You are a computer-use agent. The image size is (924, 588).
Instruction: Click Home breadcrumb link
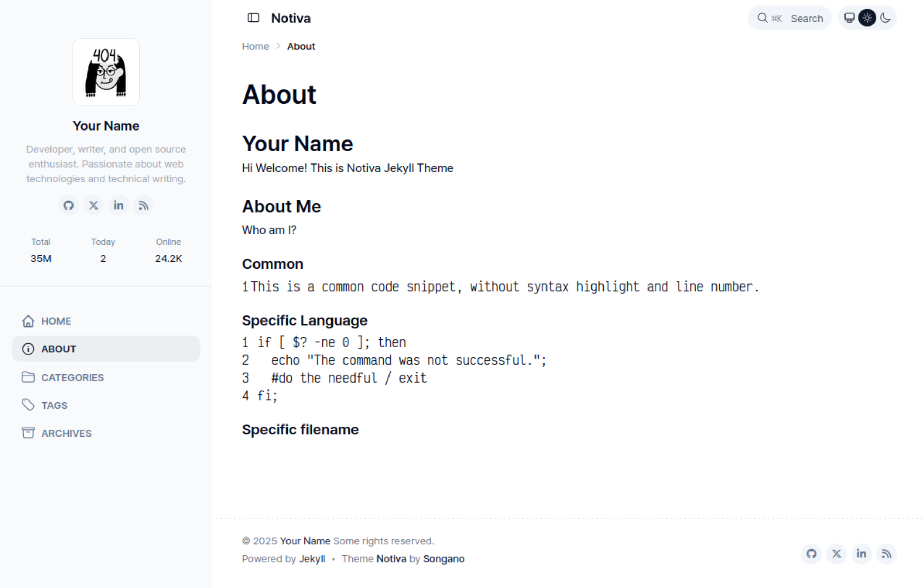255,46
